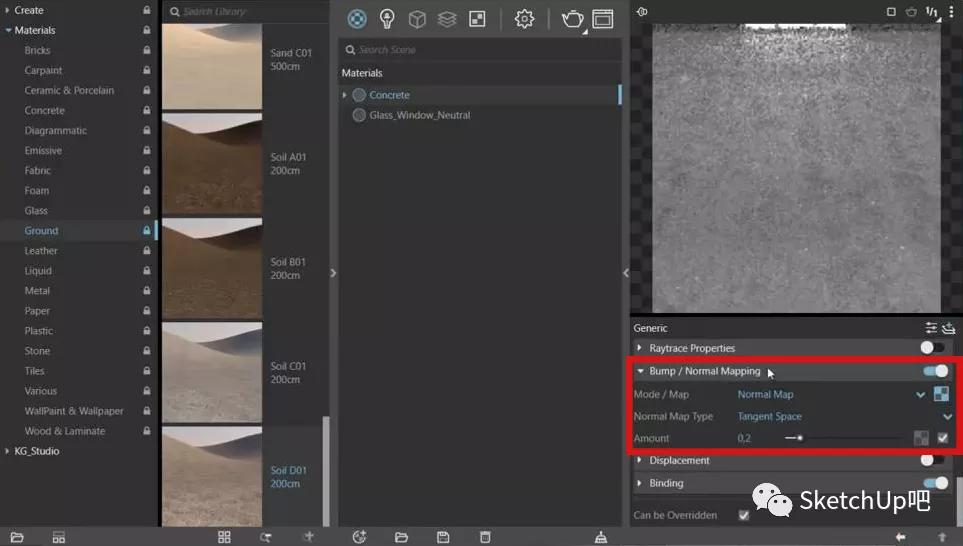Open render settings gear icon

(524, 19)
